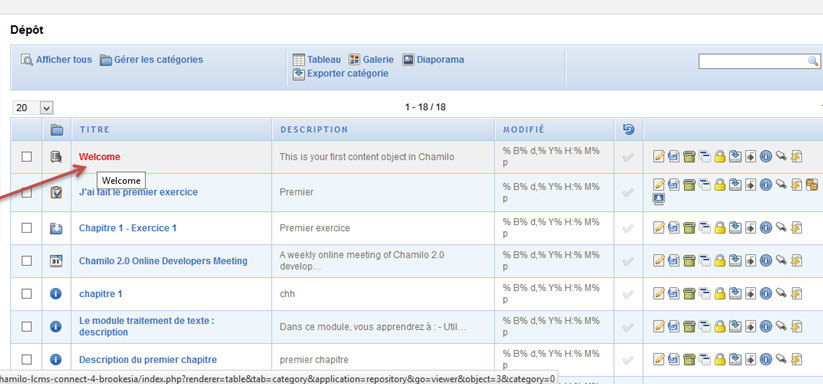Click lock icon in 'Description du premier chapitre' row
The width and height of the screenshot is (823, 384).
[720, 359]
